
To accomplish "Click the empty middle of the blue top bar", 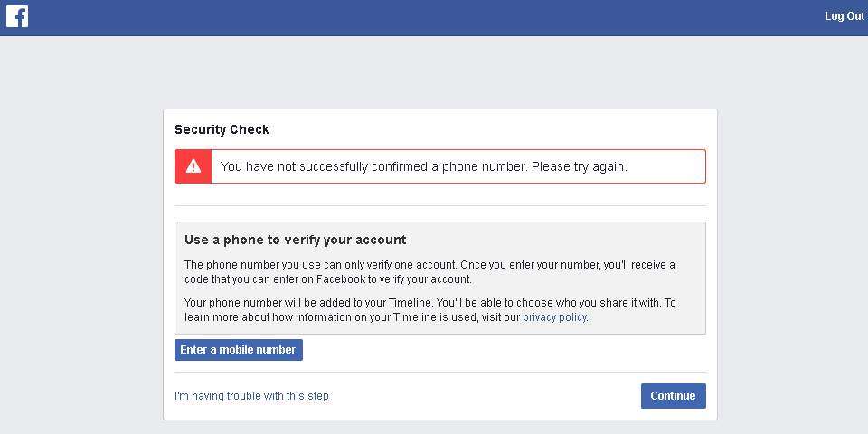I will (434, 18).
